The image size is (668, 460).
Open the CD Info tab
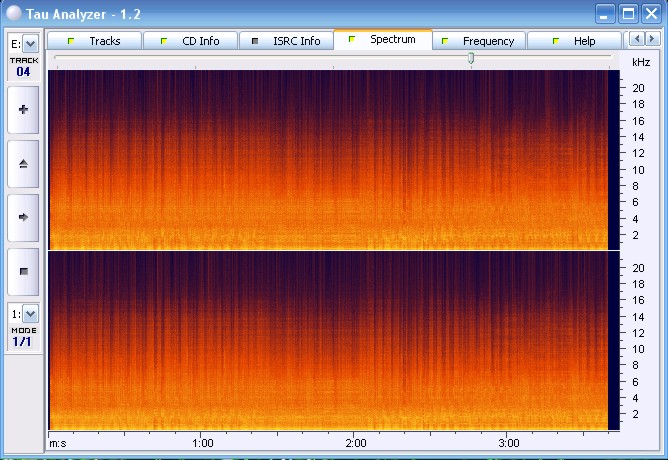(190, 41)
